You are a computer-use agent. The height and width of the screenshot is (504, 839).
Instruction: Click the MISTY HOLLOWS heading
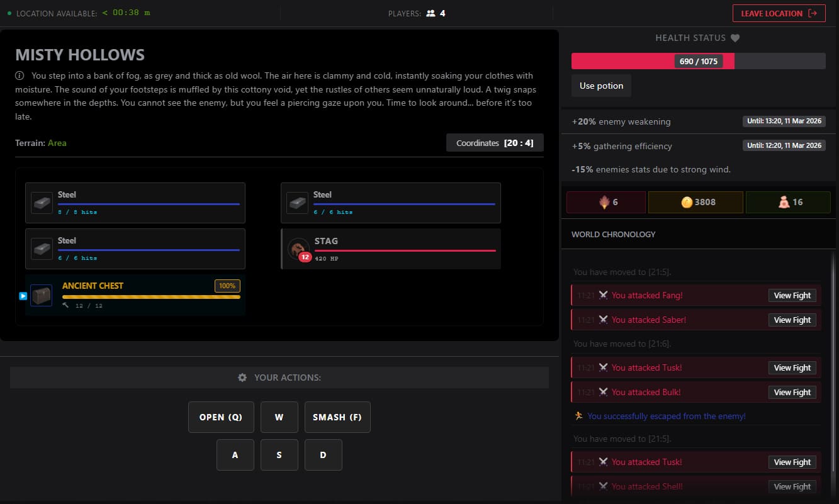click(x=80, y=55)
